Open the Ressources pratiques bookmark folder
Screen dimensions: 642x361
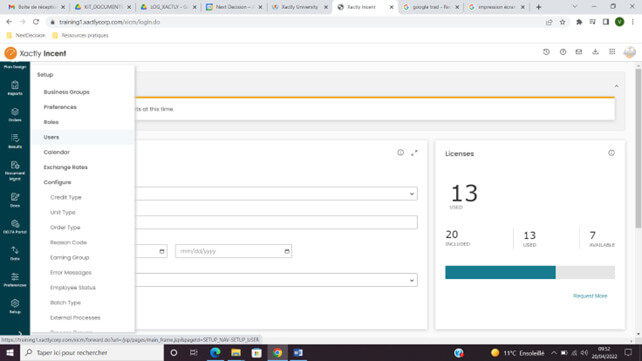pyautogui.click(x=81, y=36)
